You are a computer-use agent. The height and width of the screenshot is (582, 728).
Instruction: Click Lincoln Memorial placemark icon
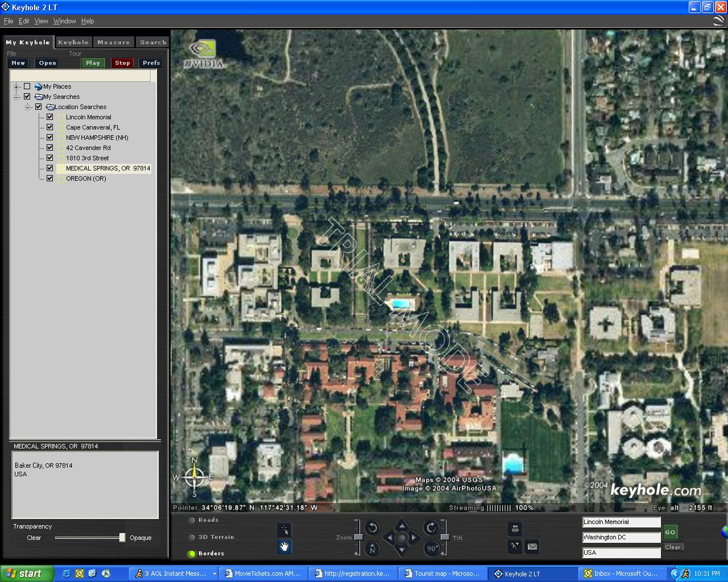point(61,117)
